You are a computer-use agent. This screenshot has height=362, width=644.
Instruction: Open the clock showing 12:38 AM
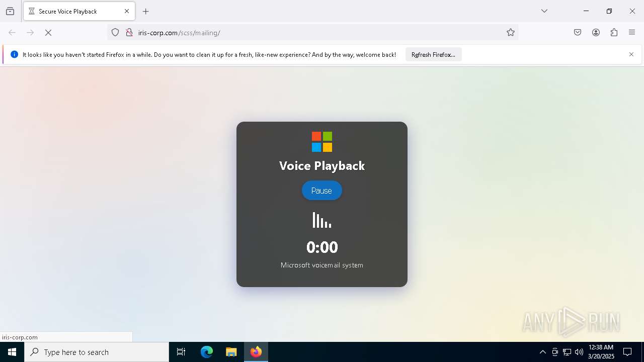(601, 352)
